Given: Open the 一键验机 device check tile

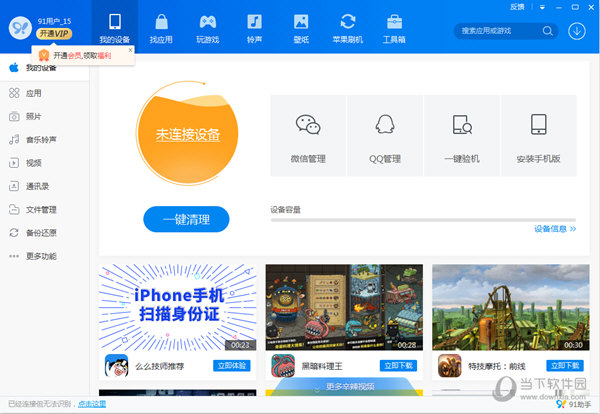Looking at the screenshot, I should click(x=462, y=136).
